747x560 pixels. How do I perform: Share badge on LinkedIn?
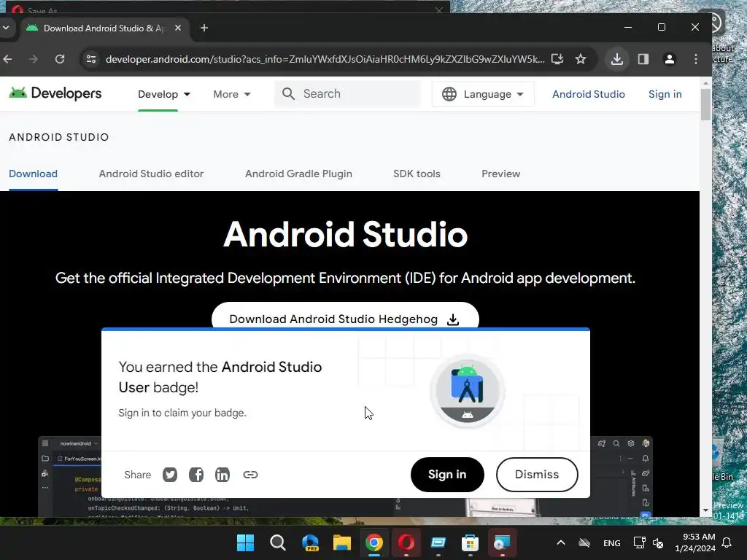coord(222,475)
